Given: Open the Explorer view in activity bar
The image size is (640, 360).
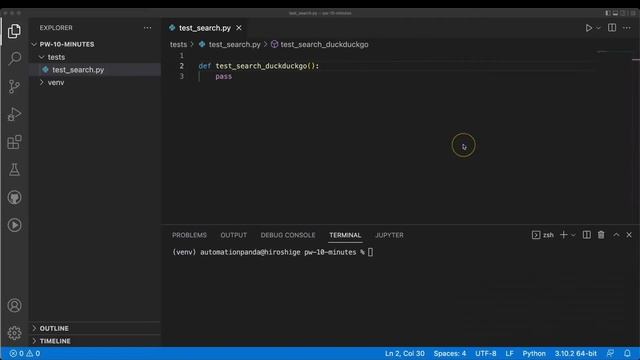Looking at the screenshot, I should [14, 31].
